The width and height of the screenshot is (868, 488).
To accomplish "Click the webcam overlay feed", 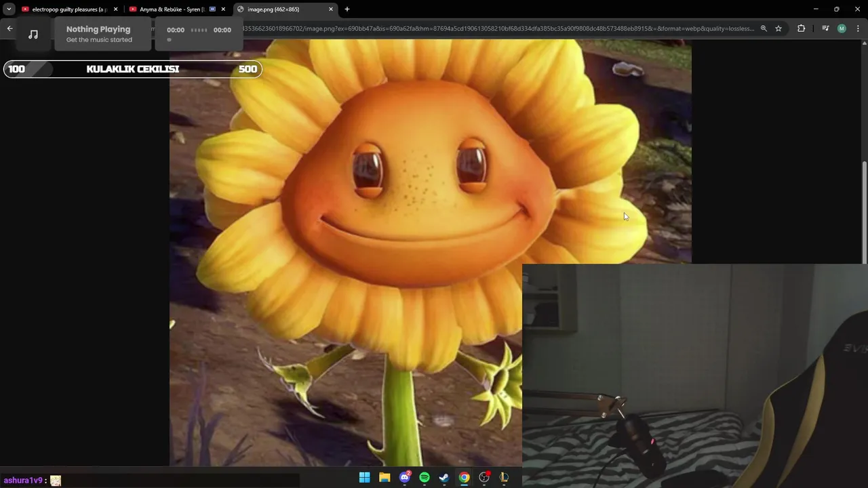I will pyautogui.click(x=695, y=376).
